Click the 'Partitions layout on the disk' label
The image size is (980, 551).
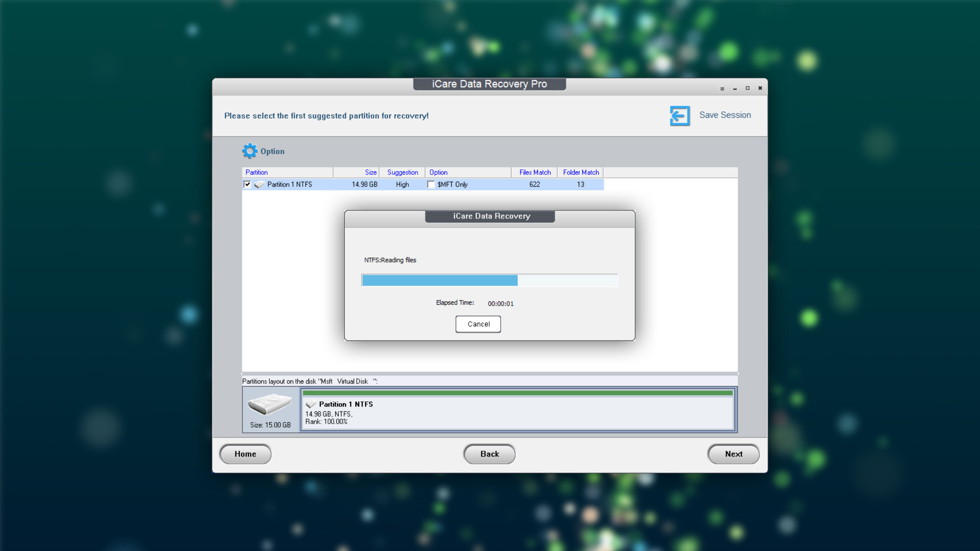point(310,381)
